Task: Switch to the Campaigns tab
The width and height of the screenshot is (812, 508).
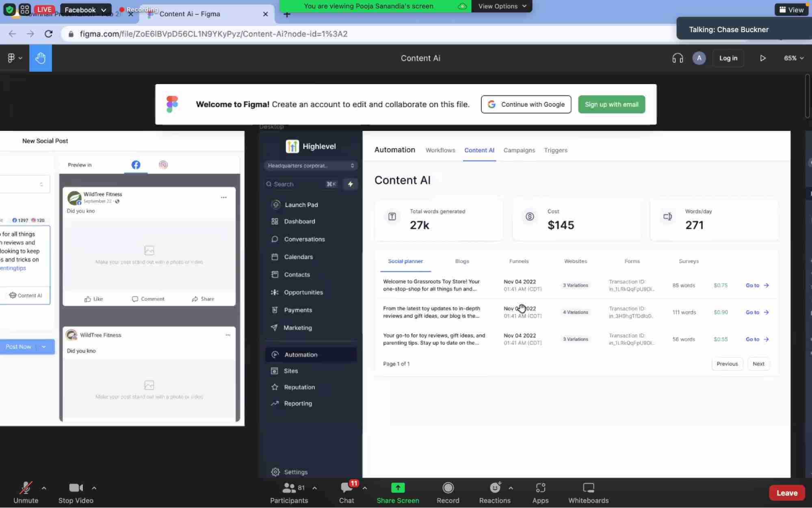Action: coord(519,150)
